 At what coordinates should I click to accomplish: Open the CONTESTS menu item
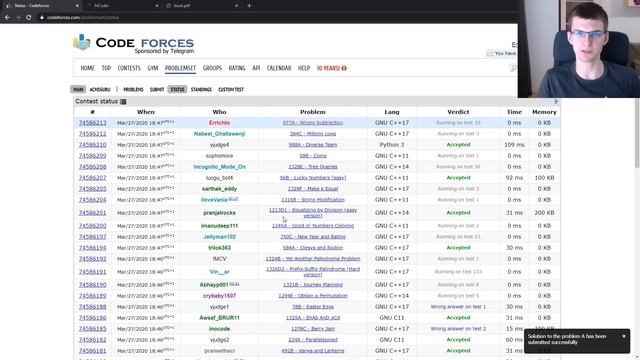tap(129, 68)
